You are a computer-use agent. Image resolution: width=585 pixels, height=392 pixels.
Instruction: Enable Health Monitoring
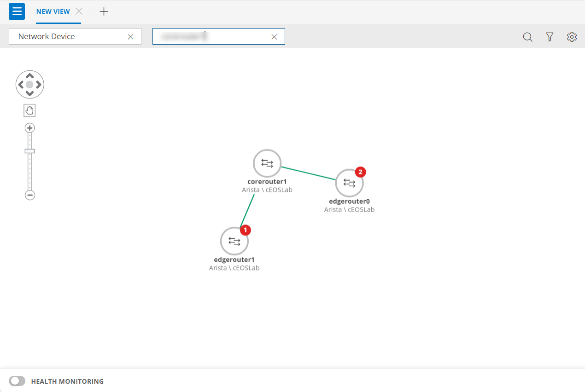click(17, 381)
